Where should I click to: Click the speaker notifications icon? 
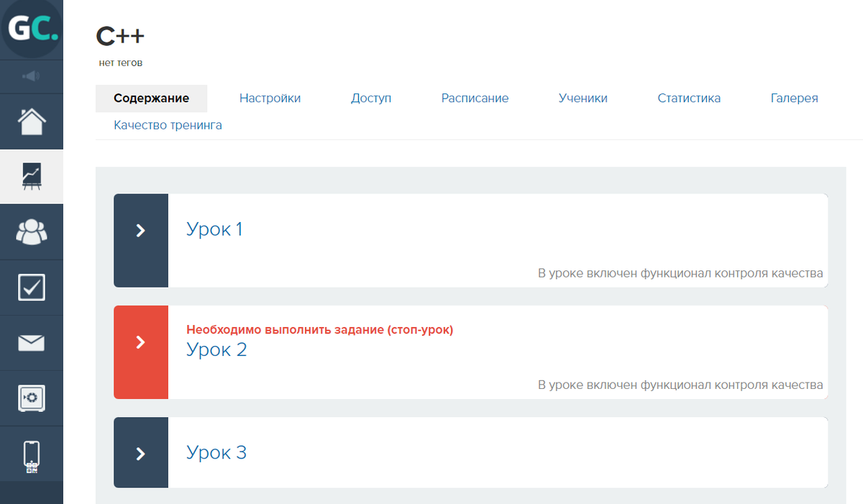pos(32,76)
